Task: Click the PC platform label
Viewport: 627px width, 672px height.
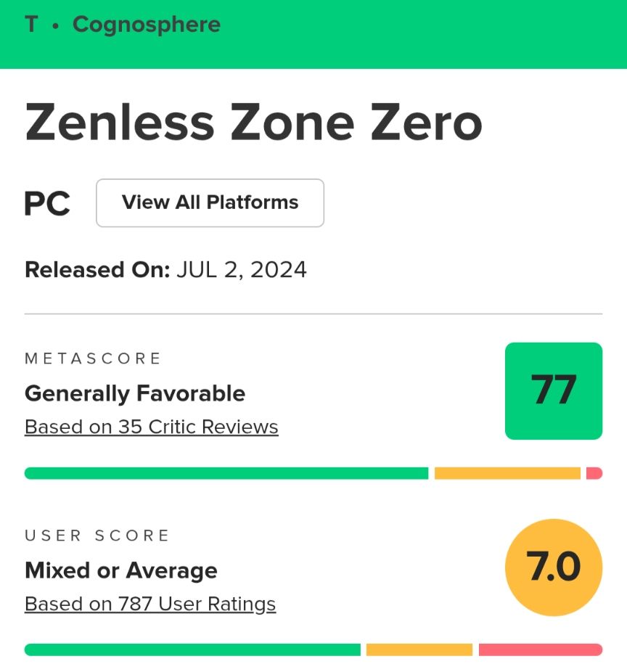Action: [x=47, y=204]
